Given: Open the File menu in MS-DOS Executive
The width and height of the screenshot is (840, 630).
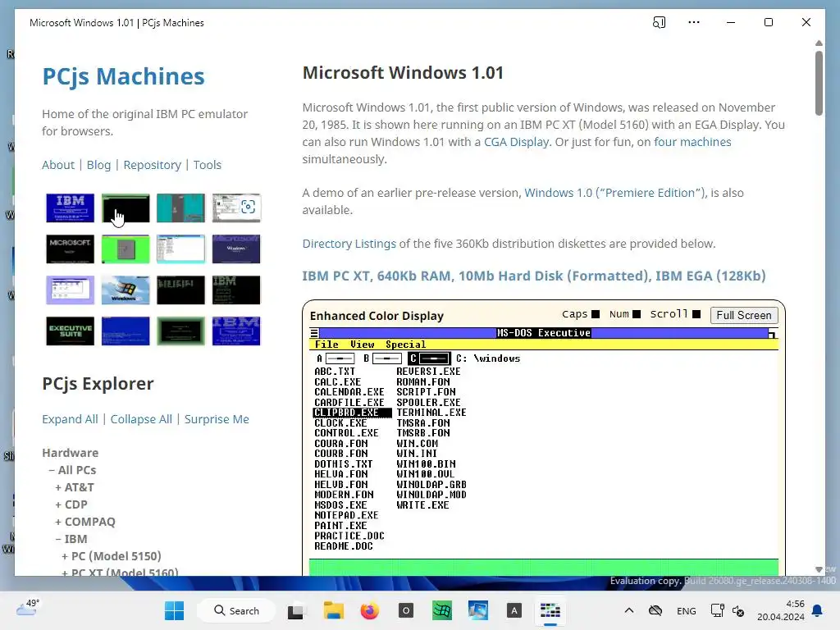Looking at the screenshot, I should 326,345.
